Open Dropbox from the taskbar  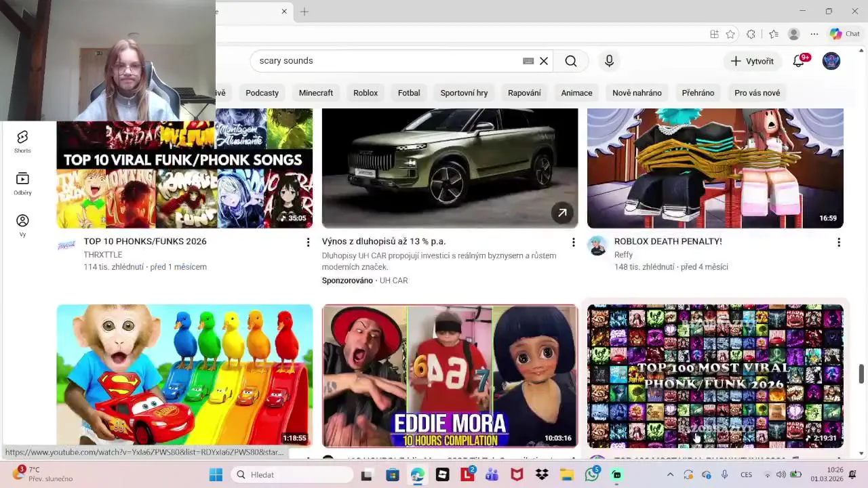tap(542, 474)
